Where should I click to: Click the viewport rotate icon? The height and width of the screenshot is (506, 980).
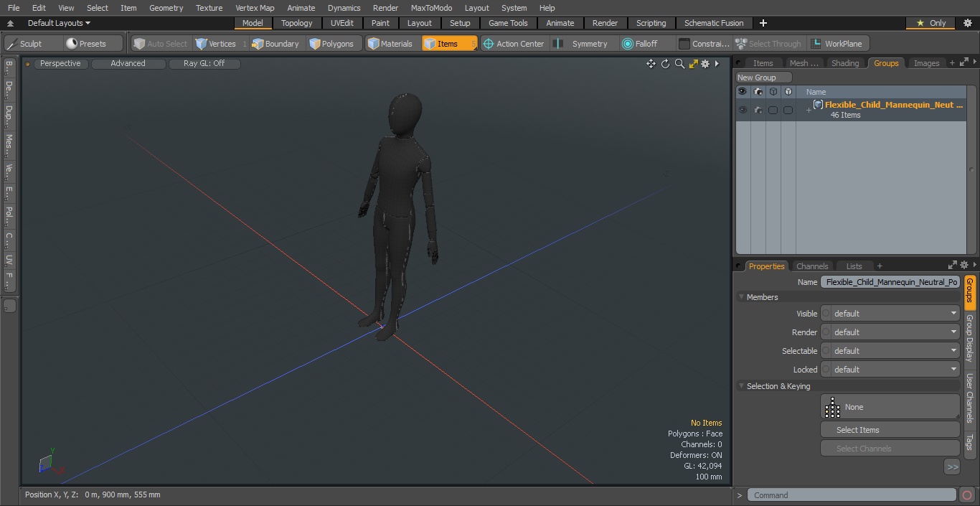pyautogui.click(x=665, y=64)
